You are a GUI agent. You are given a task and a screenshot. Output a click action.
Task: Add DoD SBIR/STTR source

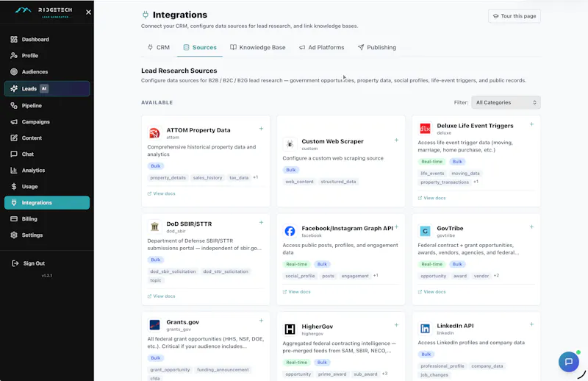261,222
